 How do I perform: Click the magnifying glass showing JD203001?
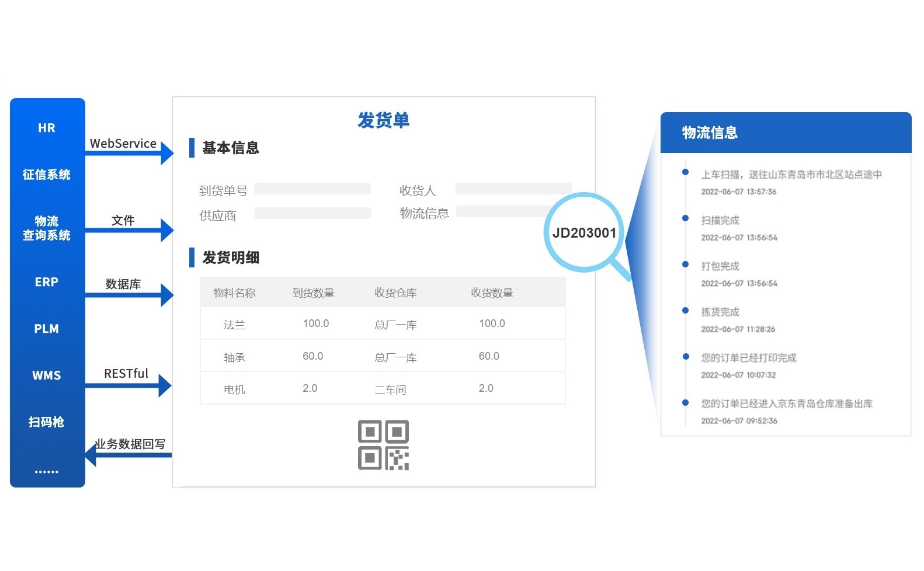point(584,232)
